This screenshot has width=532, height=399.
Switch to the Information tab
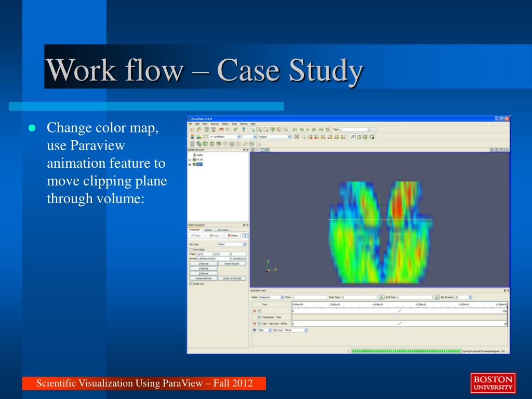(x=223, y=230)
